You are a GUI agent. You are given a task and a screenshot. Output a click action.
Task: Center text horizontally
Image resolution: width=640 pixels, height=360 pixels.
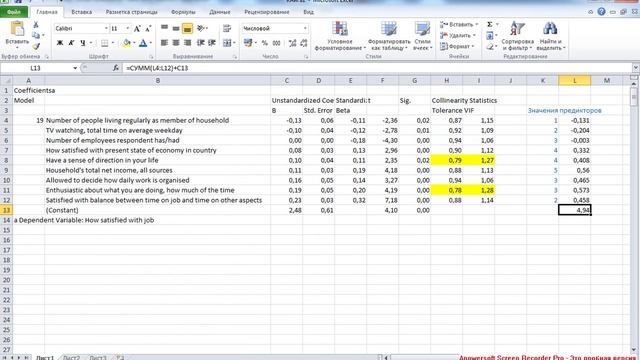pos(176,43)
